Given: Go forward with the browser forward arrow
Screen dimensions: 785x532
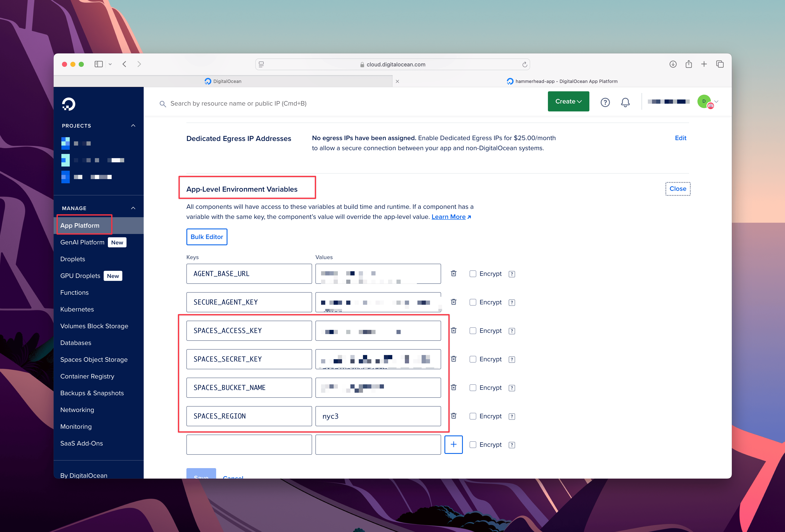Looking at the screenshot, I should coord(139,64).
